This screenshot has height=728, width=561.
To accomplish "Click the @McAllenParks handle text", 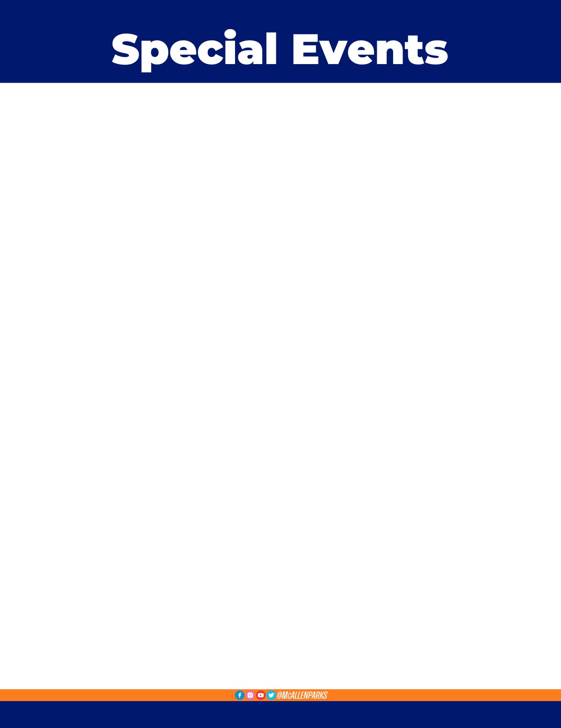I will (x=302, y=695).
